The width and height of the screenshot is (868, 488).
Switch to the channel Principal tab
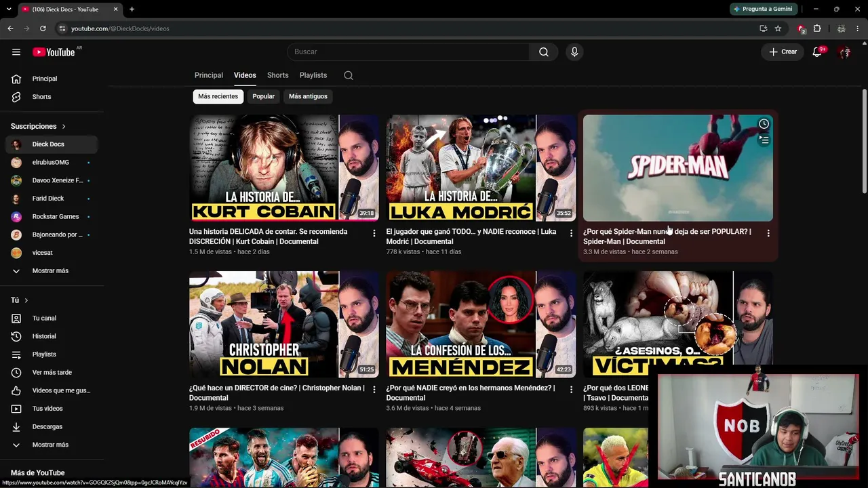(209, 75)
